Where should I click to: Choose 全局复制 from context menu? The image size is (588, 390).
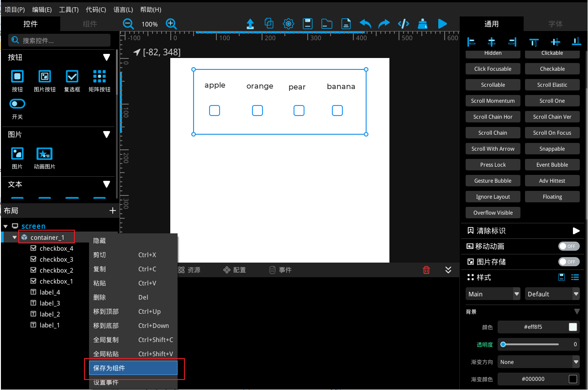(133, 340)
